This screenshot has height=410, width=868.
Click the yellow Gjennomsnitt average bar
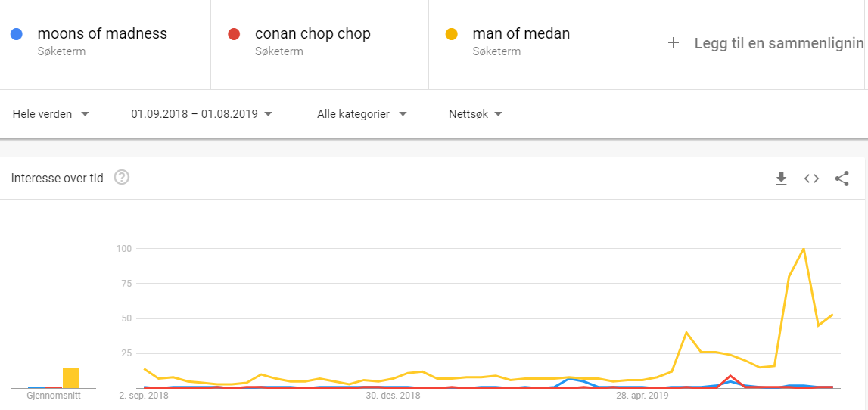(71, 378)
